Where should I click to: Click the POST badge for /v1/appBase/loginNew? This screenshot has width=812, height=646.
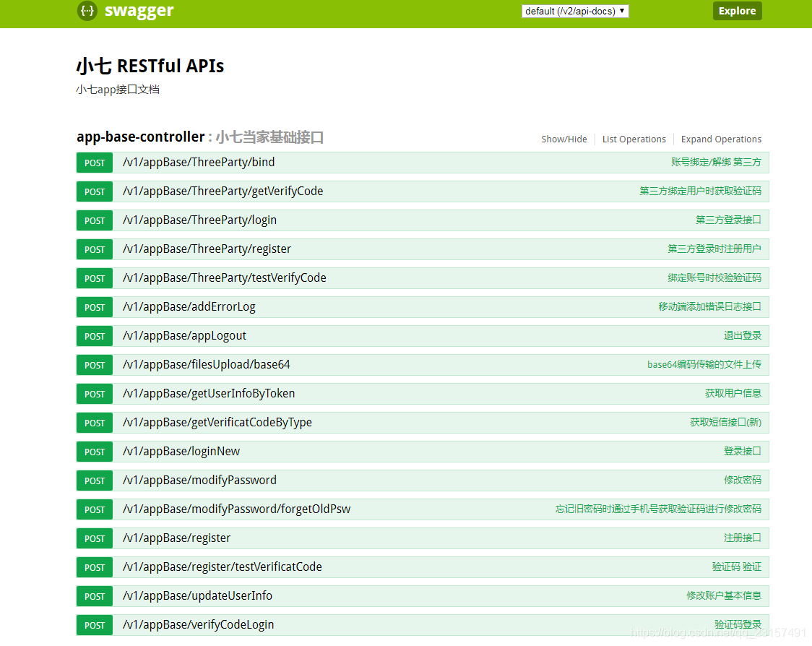coord(94,451)
